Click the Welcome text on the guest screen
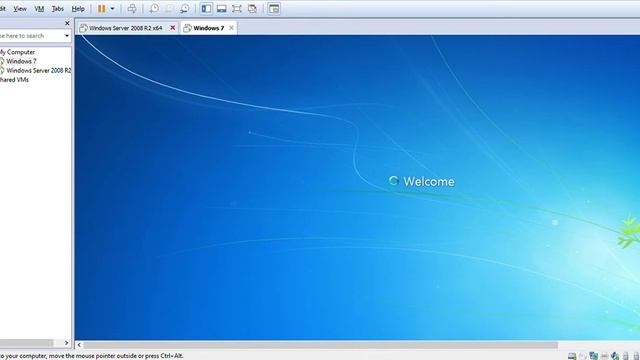Image resolution: width=640 pixels, height=360 pixels. (x=429, y=182)
